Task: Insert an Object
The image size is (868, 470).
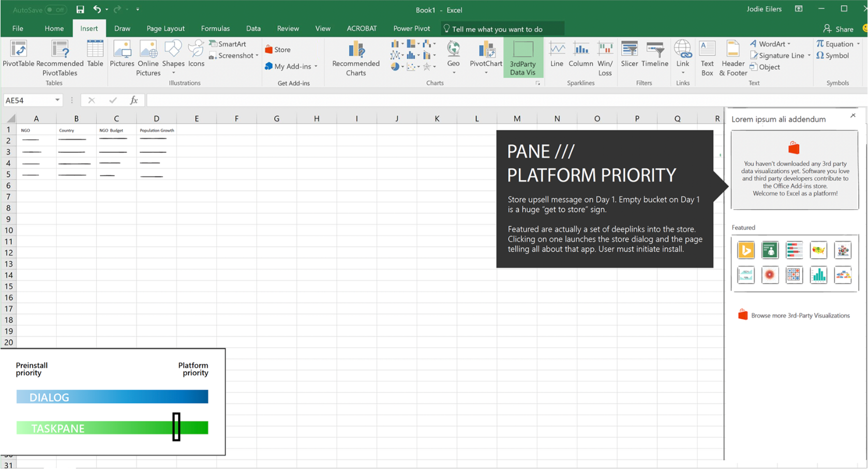Action: point(765,67)
